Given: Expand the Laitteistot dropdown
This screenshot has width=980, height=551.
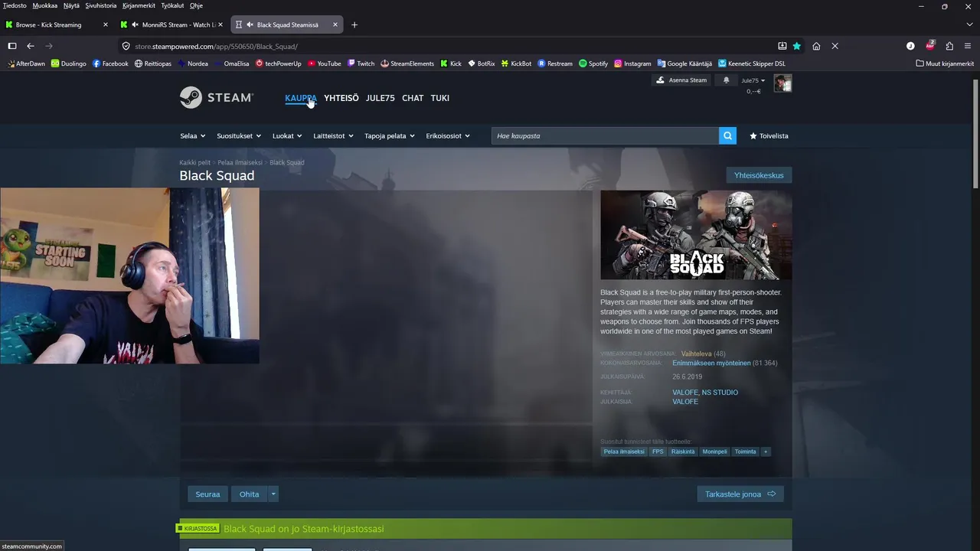Looking at the screenshot, I should 333,136.
